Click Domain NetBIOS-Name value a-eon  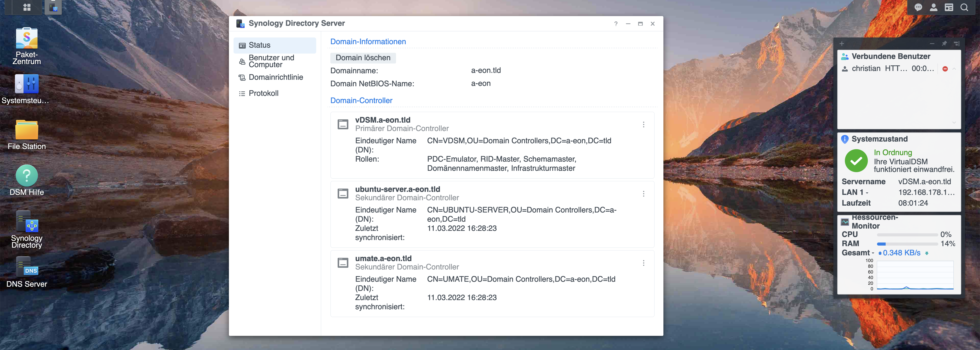(x=480, y=84)
